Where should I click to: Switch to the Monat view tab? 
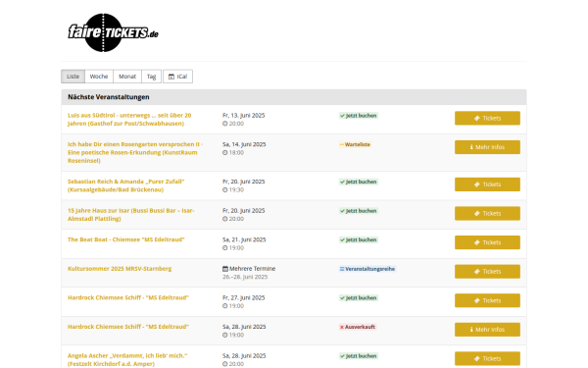coord(127,77)
